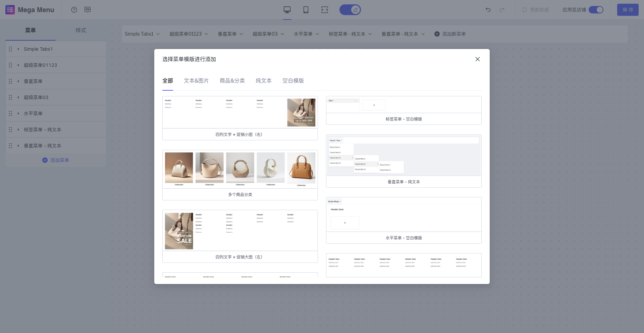Expand 水平菜单 tree arrow in sidebar
644x333 pixels.
click(x=18, y=113)
